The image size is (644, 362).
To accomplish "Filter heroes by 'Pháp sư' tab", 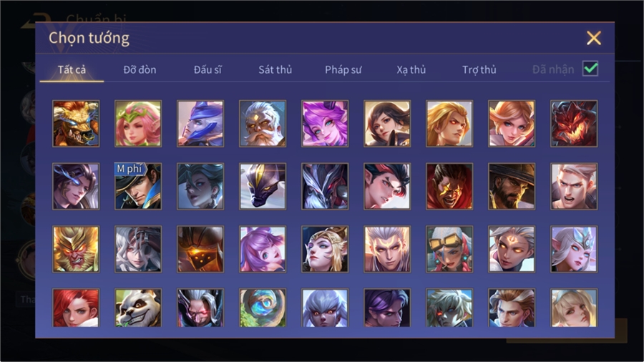I will (x=343, y=70).
